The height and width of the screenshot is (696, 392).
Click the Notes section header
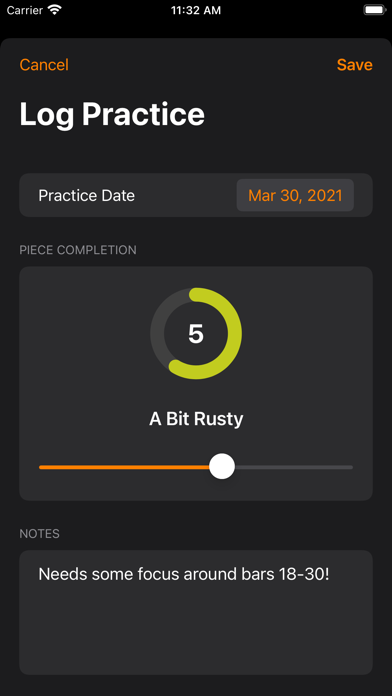[40, 534]
